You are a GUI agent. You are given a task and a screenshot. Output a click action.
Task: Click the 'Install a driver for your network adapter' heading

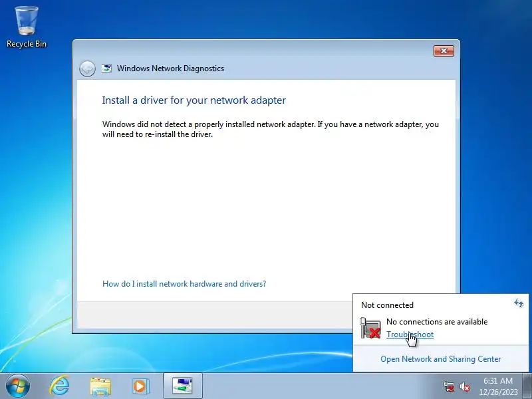pos(194,100)
